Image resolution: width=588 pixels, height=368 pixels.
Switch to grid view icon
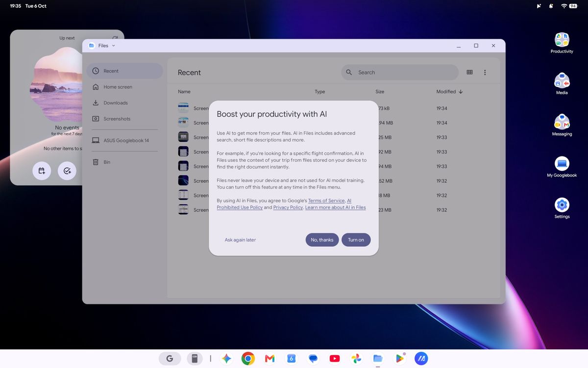click(469, 72)
